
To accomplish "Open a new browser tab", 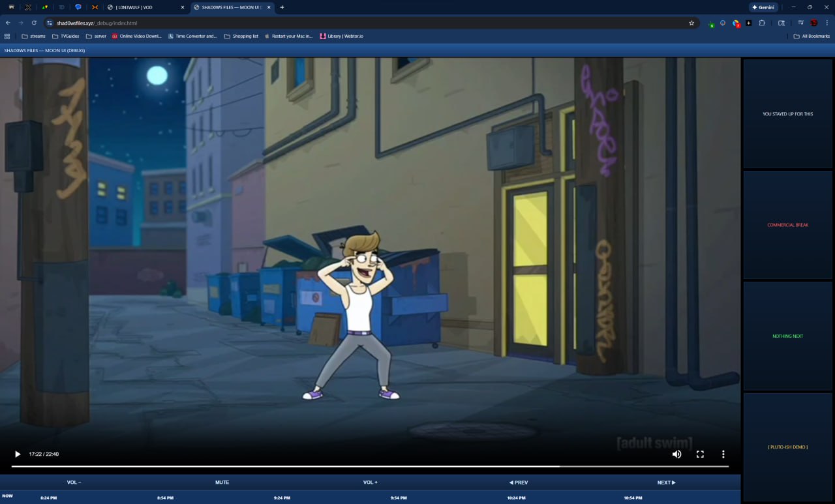I will pos(282,7).
